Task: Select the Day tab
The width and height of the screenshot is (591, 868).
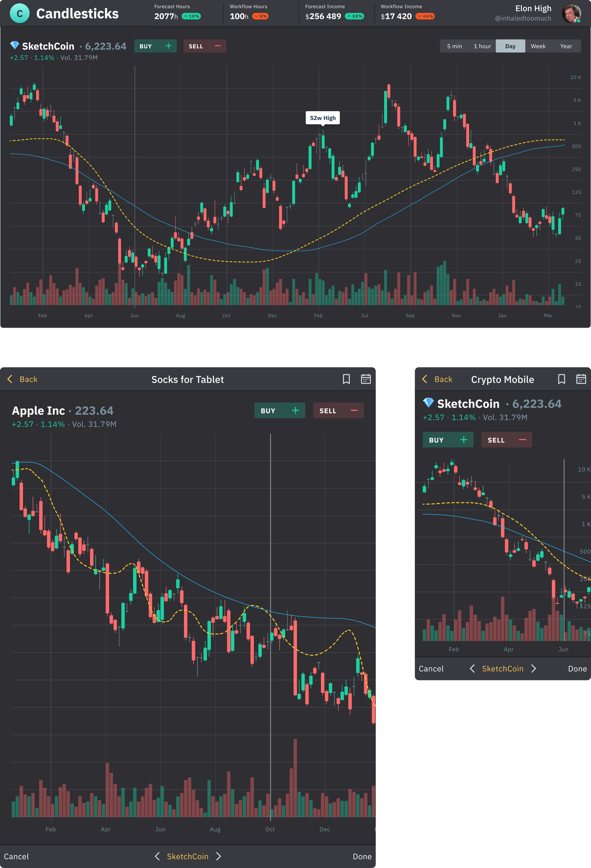Action: coord(510,46)
